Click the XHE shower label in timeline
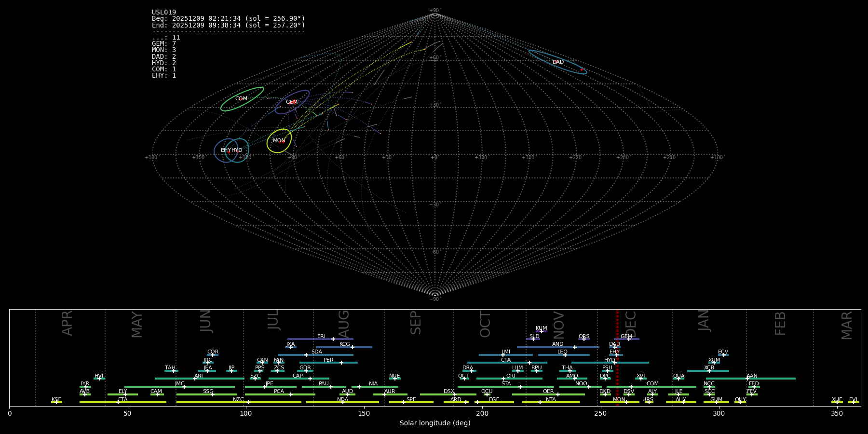 pos(837,400)
